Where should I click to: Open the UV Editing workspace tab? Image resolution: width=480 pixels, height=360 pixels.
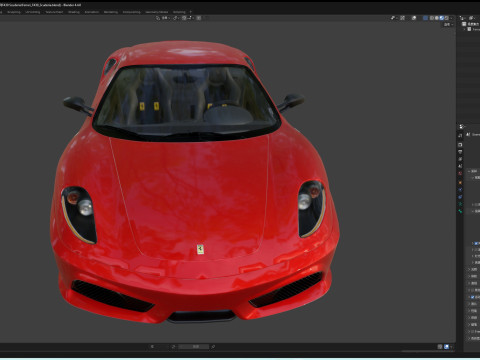[x=33, y=12]
